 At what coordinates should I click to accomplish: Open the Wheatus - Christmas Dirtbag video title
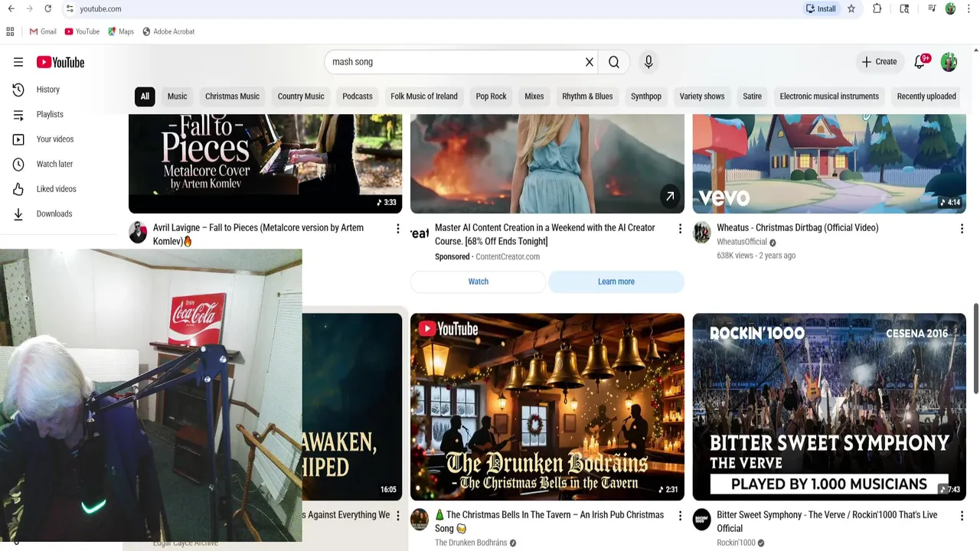(798, 228)
